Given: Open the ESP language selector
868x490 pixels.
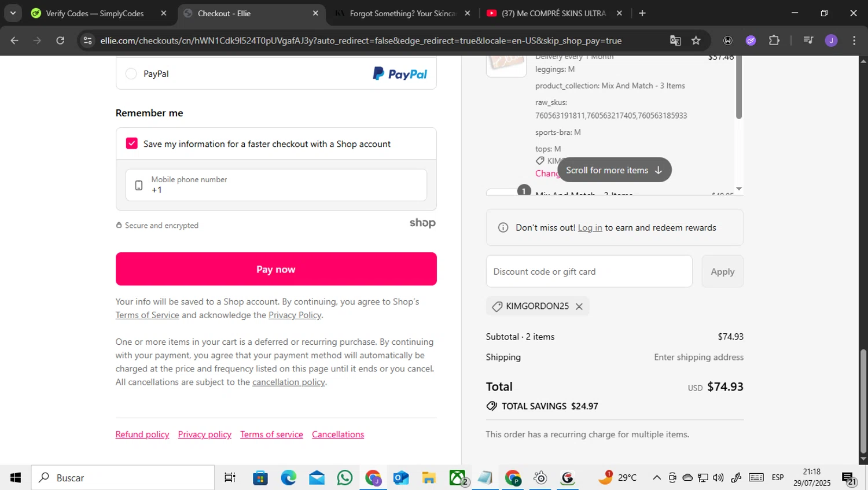Looking at the screenshot, I should (778, 478).
